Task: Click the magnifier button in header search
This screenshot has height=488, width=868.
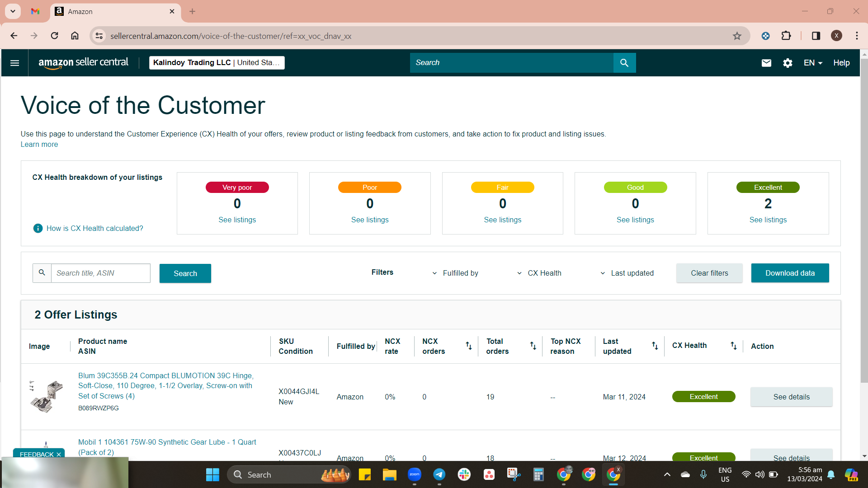Action: 624,63
